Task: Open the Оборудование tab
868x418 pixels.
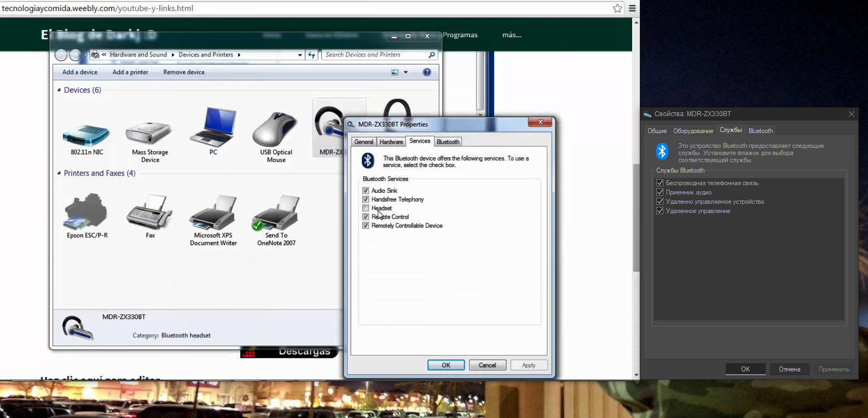Action: click(693, 131)
